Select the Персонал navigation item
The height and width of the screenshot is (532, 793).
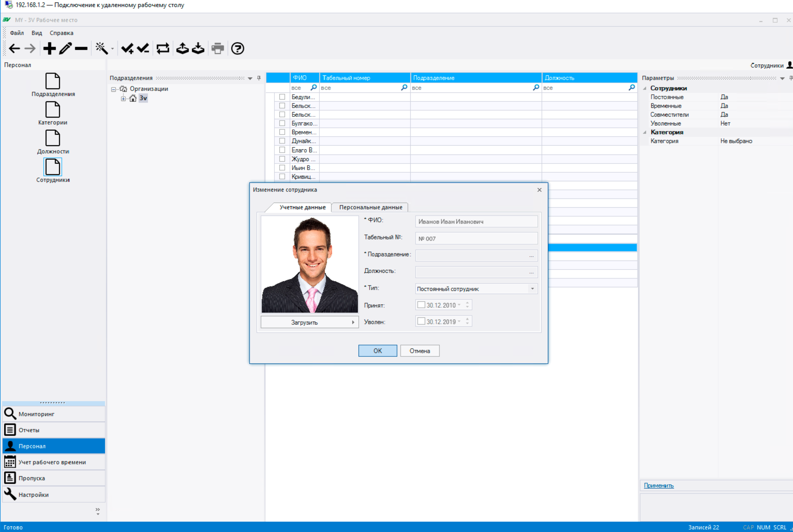(54, 446)
